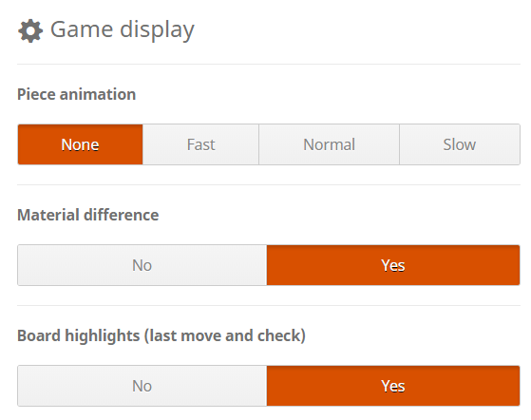Click the Board highlights (last move and check) label
Image resolution: width=531 pixels, height=420 pixels.
(x=161, y=336)
